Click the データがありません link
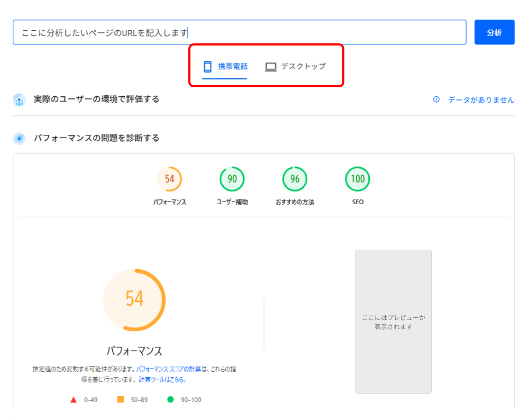Image resolution: width=529 pixels, height=420 pixels. pyautogui.click(x=481, y=99)
